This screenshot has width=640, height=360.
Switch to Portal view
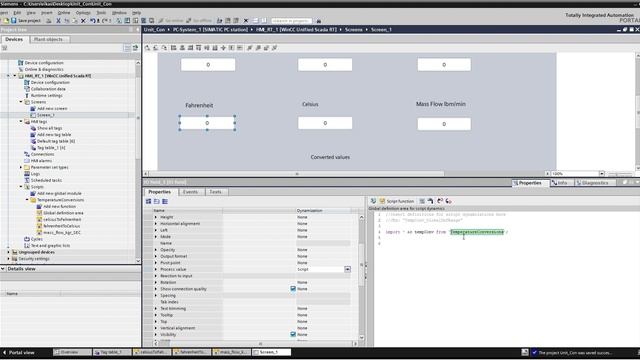pyautogui.click(x=19, y=352)
